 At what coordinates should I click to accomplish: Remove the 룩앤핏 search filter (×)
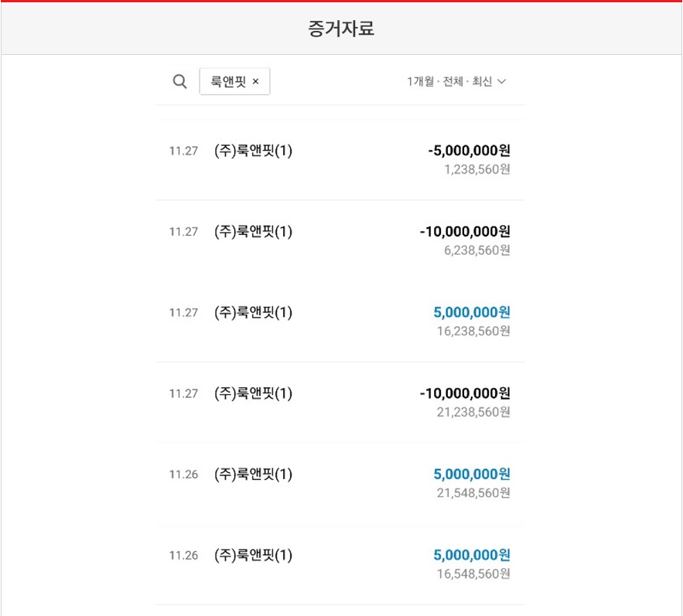click(256, 82)
